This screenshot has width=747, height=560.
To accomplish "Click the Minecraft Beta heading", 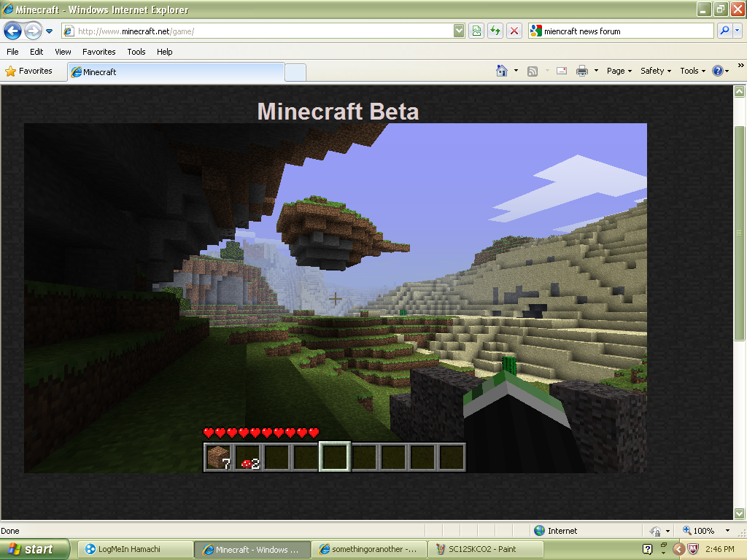I will (x=338, y=112).
